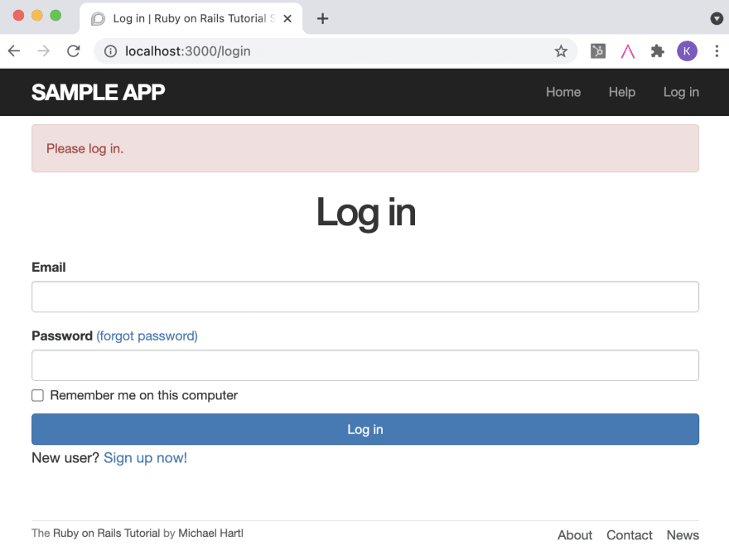This screenshot has height=560, width=729.
Task: Open Help in the navbar
Action: 621,92
